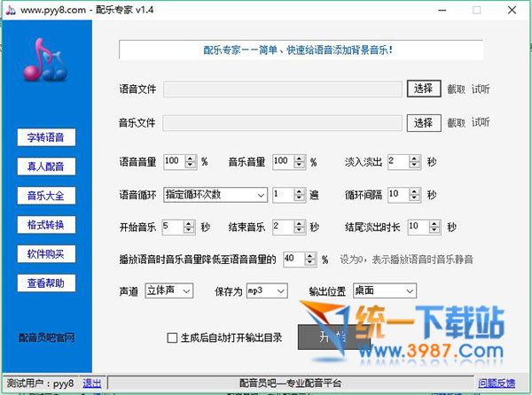Screen dimensions: 532x395
Task: Enable auto-open output directory checkbox
Action: [172, 337]
